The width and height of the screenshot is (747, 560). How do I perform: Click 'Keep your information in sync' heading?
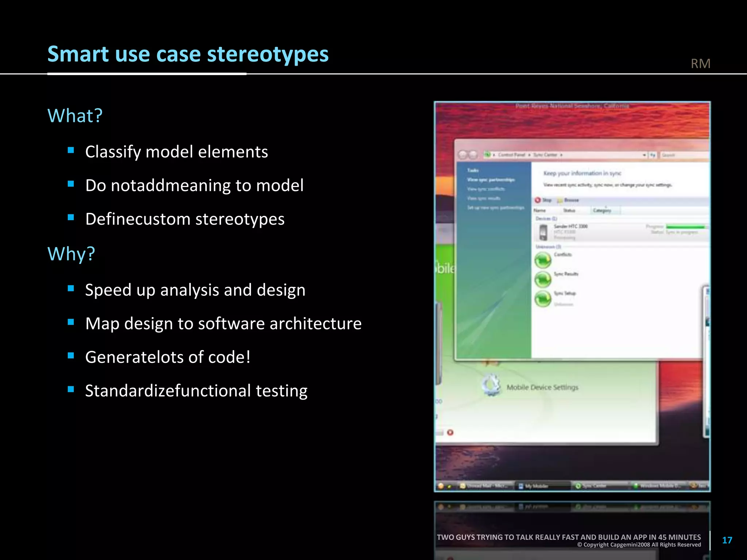tap(582, 173)
